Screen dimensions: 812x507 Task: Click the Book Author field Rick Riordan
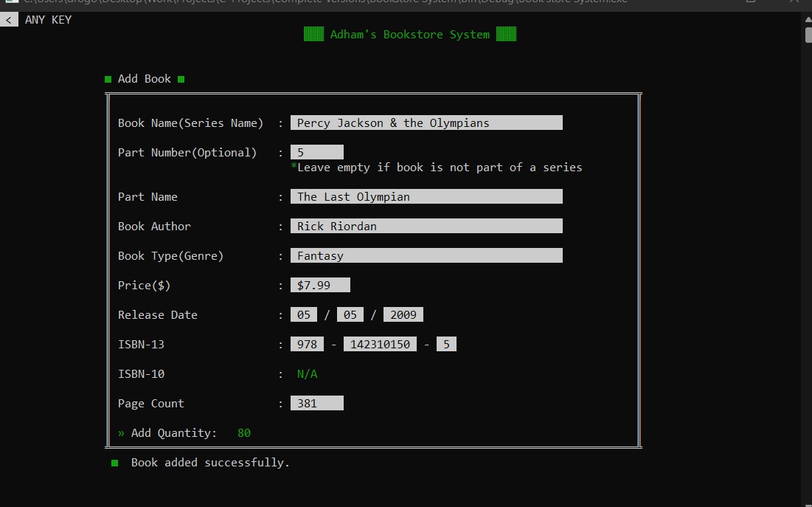point(426,226)
